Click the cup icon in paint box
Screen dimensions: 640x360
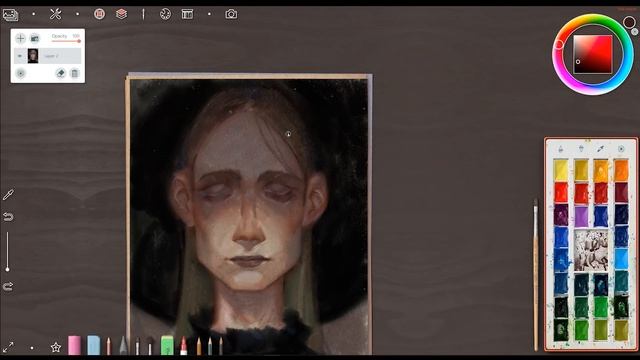(581, 149)
